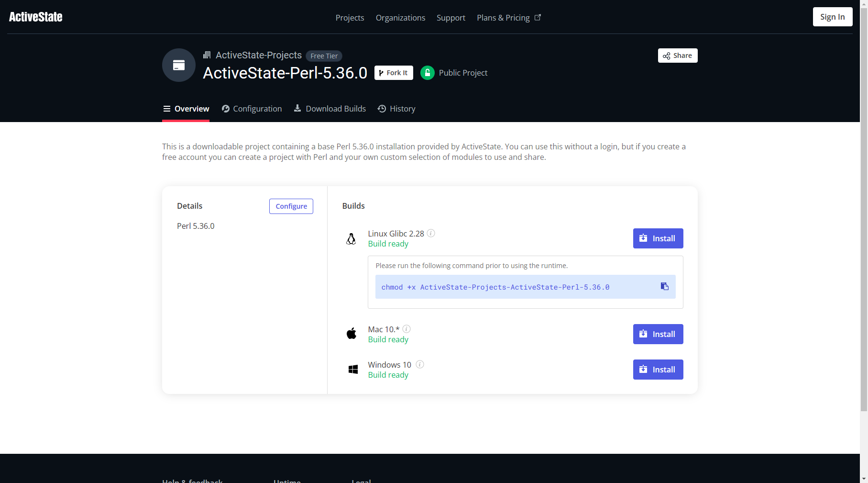Screen dimensions: 868x483
Task: Click the ActiveState-Perl-5.36.0 project title
Action: (x=285, y=73)
